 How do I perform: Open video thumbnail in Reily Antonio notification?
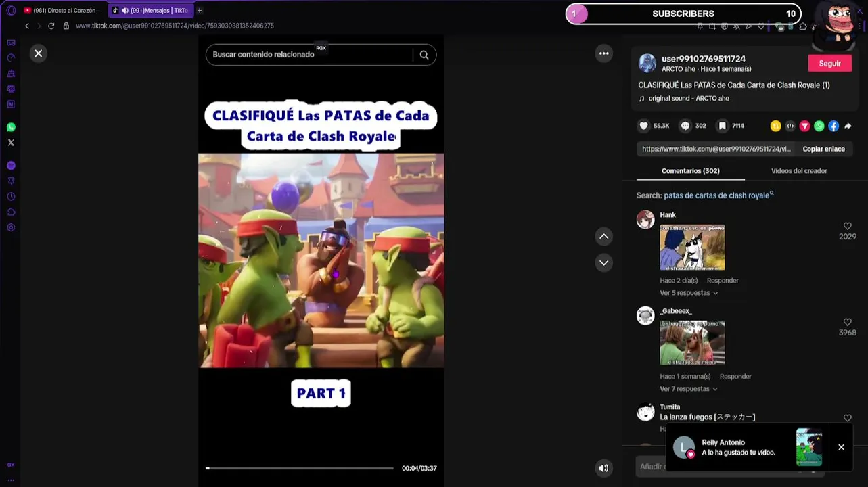click(x=809, y=447)
